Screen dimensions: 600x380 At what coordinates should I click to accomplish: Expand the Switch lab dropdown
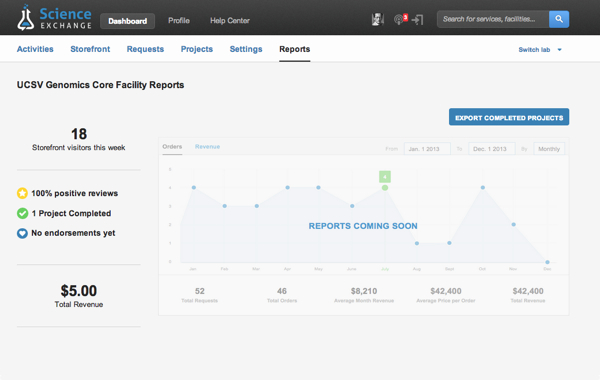(540, 50)
